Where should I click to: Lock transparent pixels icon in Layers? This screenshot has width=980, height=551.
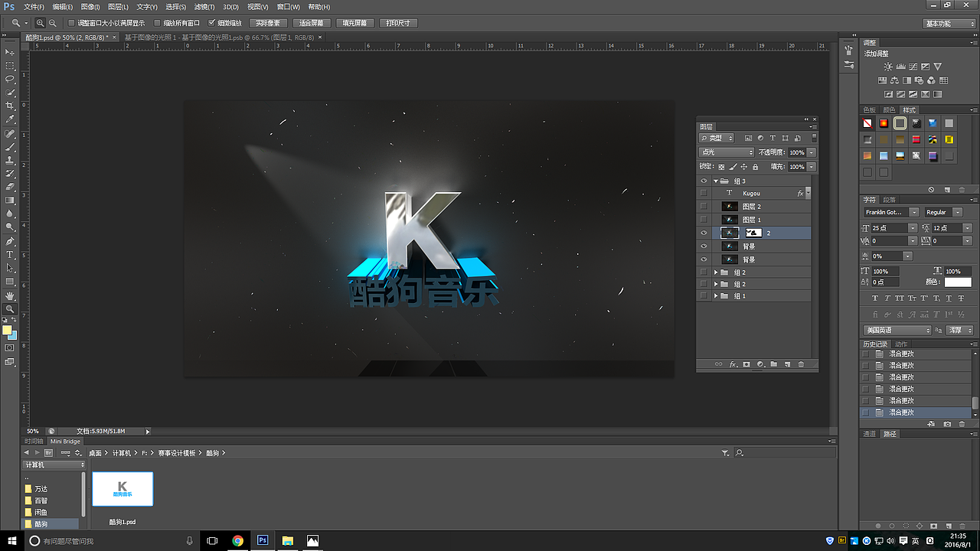tap(721, 166)
